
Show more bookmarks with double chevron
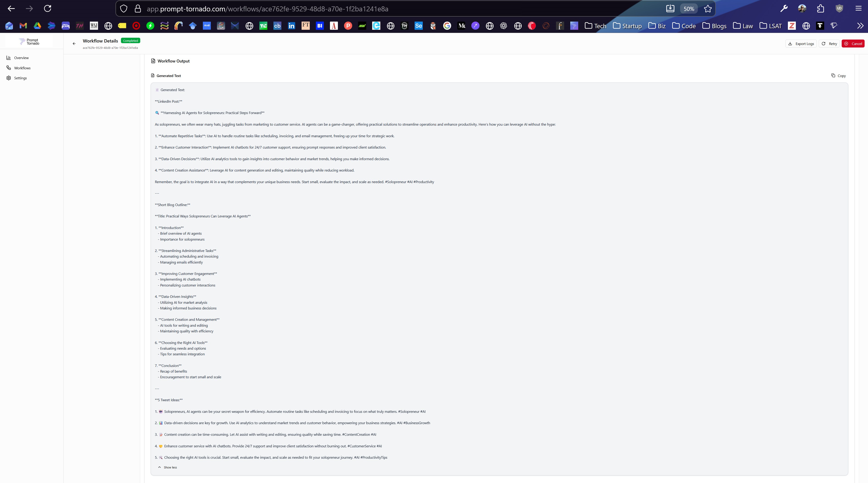coord(860,26)
